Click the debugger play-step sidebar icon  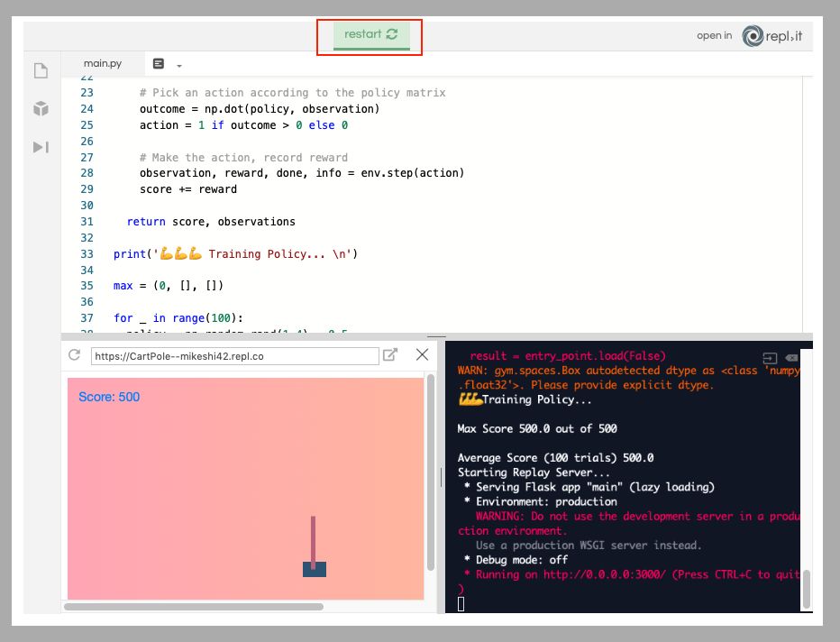(x=41, y=147)
